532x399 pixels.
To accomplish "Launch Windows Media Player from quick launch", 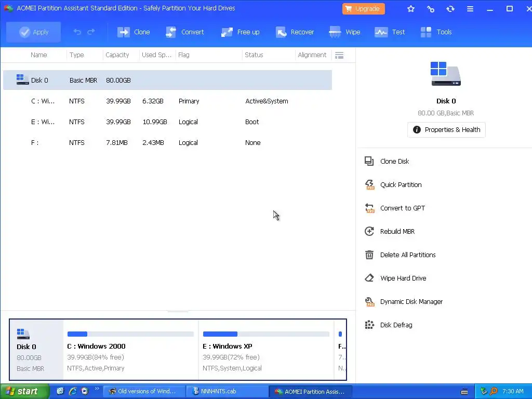I will [x=85, y=391].
